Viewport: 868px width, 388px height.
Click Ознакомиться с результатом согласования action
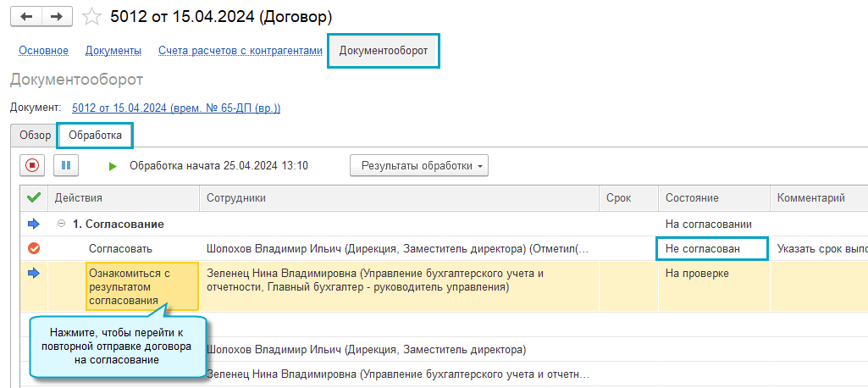141,286
